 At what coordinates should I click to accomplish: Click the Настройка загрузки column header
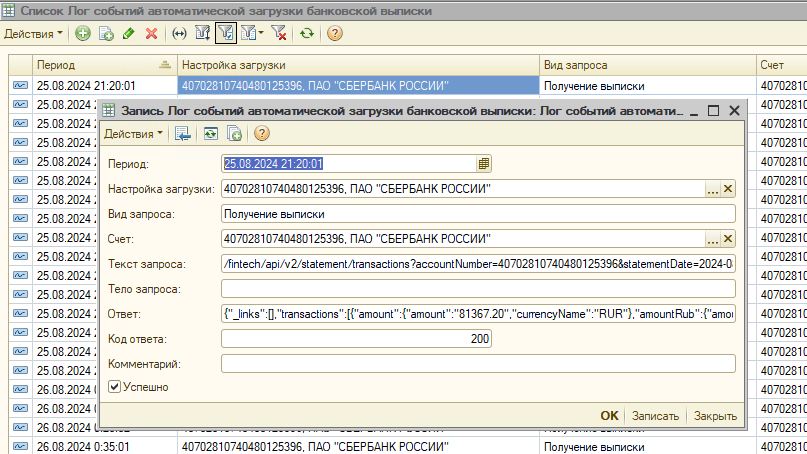tap(358, 65)
